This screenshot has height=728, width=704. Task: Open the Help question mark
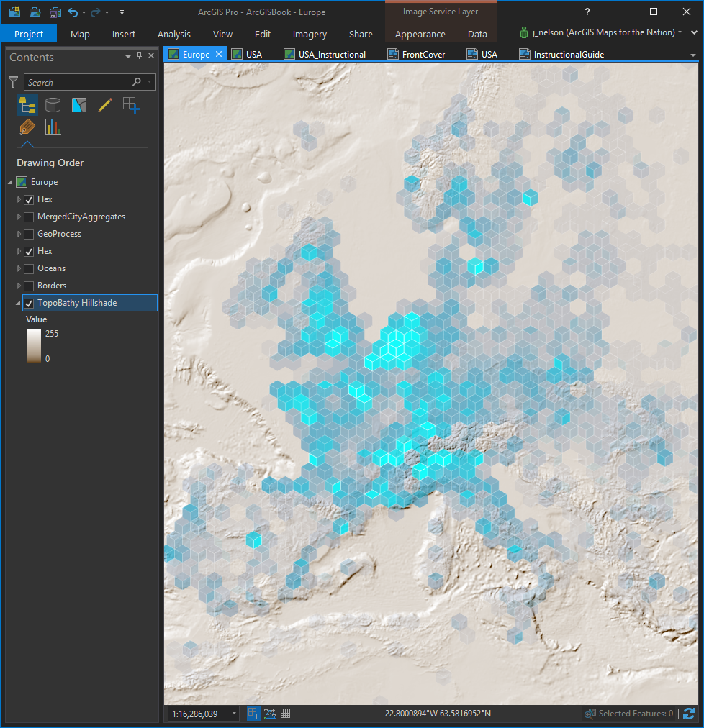click(x=587, y=12)
